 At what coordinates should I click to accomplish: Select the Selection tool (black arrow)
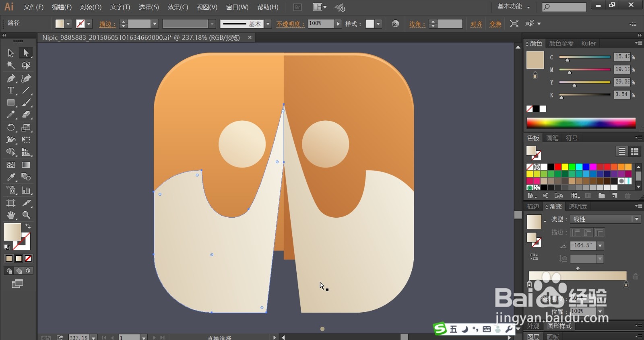point(11,53)
